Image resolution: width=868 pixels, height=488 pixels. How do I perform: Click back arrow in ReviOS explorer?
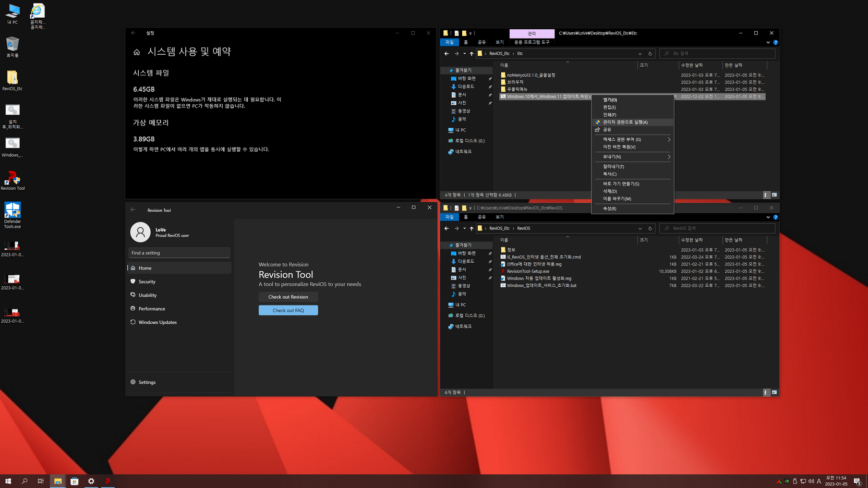(x=447, y=228)
